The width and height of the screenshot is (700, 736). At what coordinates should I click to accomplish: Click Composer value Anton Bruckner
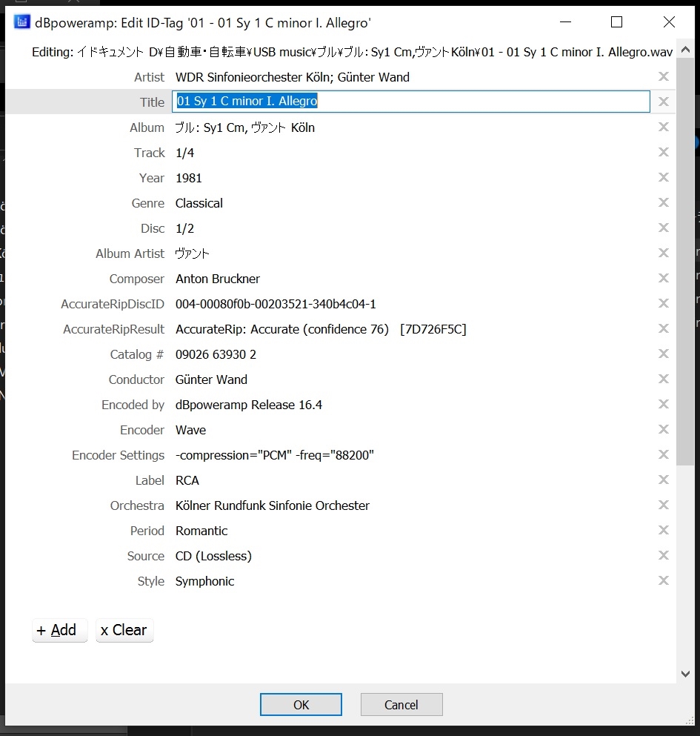click(218, 279)
